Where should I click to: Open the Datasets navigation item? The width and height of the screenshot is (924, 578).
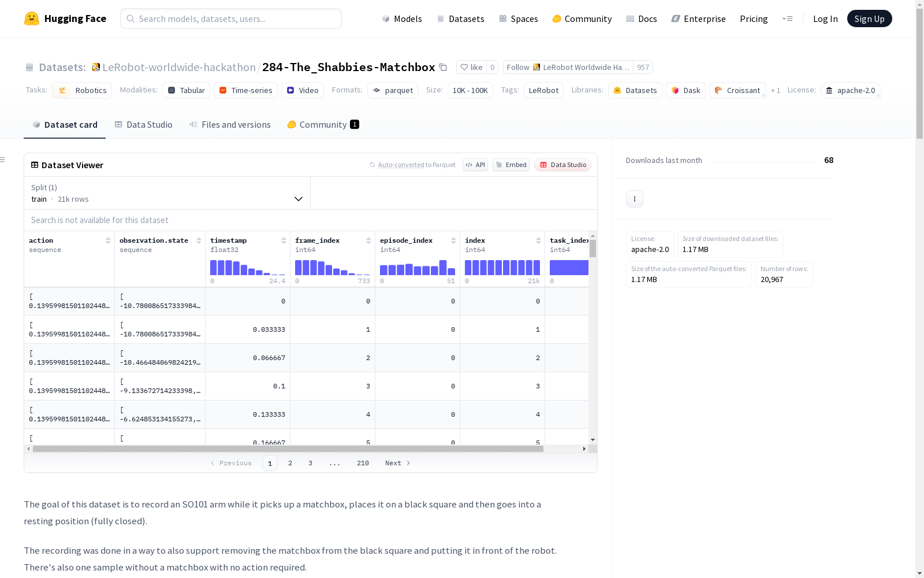(x=460, y=18)
